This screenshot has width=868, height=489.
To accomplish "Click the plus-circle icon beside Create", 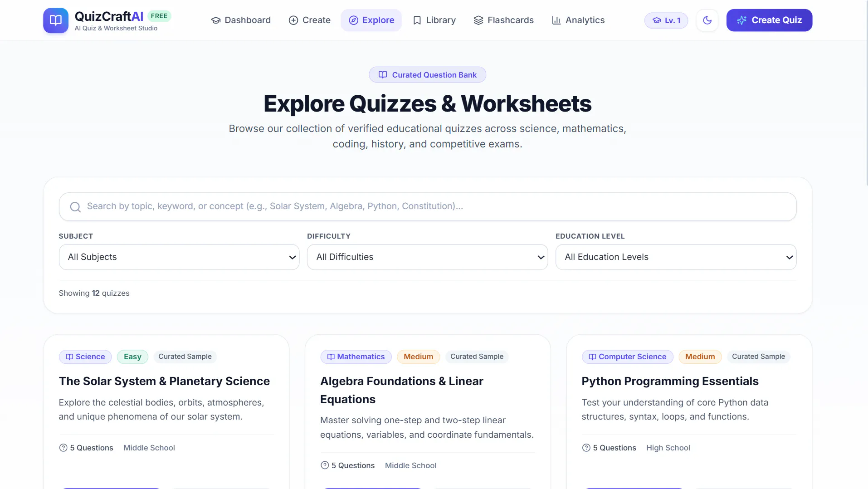I will [x=293, y=20].
